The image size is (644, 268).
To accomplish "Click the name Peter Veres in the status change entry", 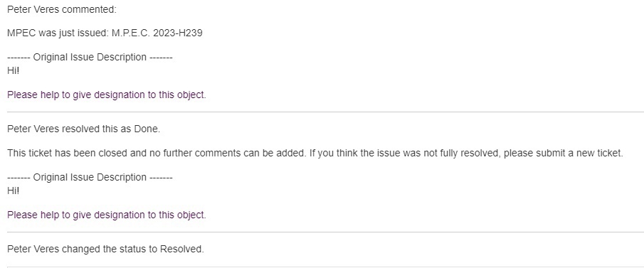I will 33,249.
